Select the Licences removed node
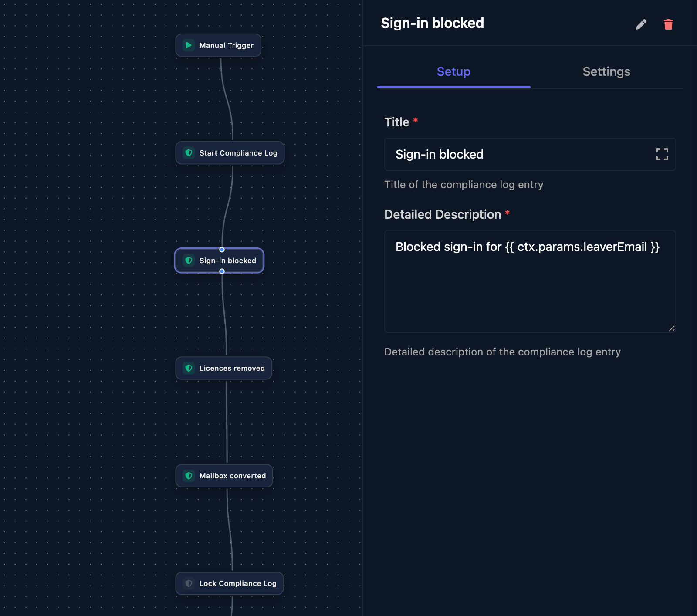Viewport: 697px width, 616px height. (x=223, y=368)
